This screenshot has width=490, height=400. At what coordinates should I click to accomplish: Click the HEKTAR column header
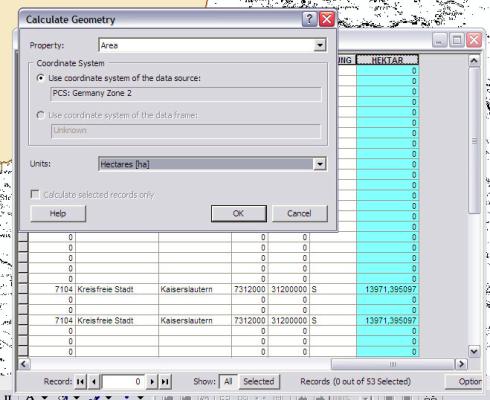tap(387, 60)
